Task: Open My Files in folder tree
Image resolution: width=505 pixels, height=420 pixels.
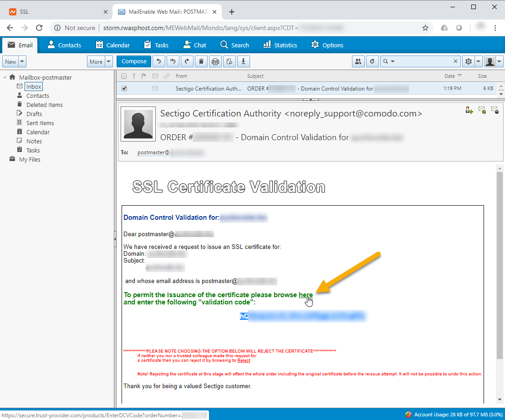Action: 30,159
